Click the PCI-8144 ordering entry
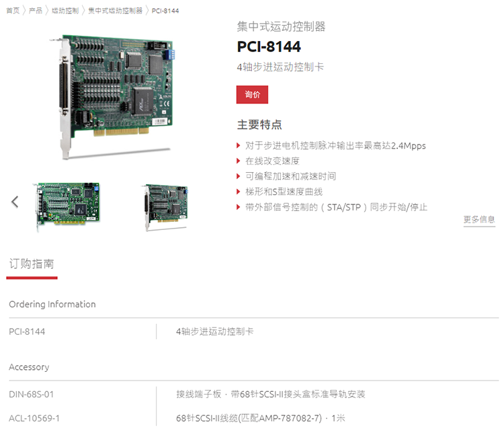504x439 pixels. tap(27, 331)
